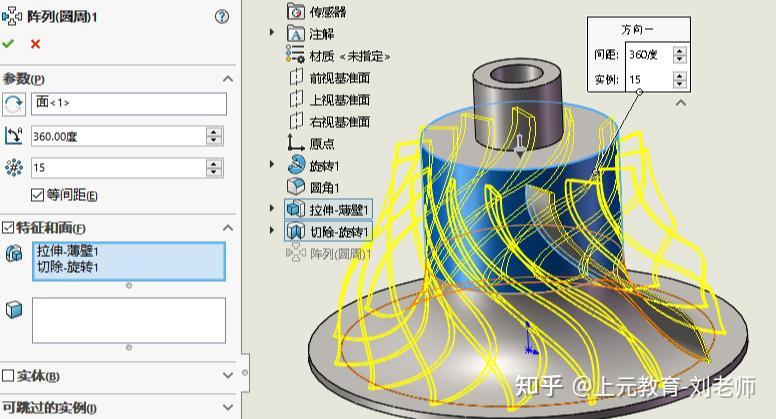Expand the 拉伸-薄壁1 tree node arrow
This screenshot has height=419, width=776.
tap(272, 208)
